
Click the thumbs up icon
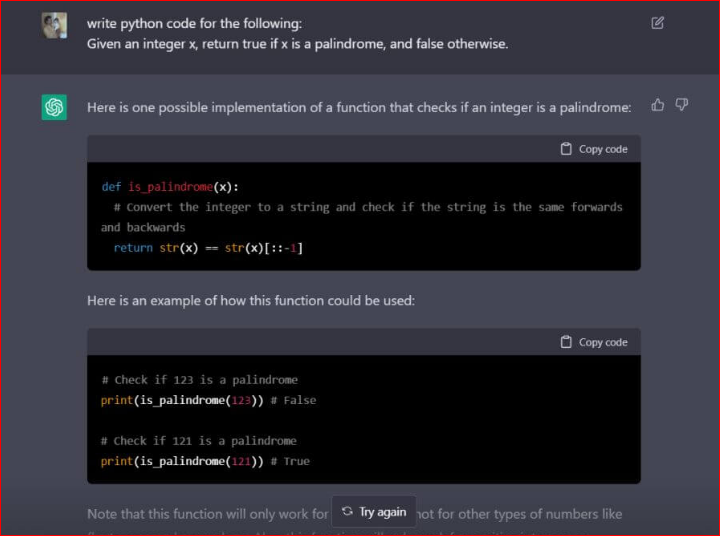[x=658, y=105]
